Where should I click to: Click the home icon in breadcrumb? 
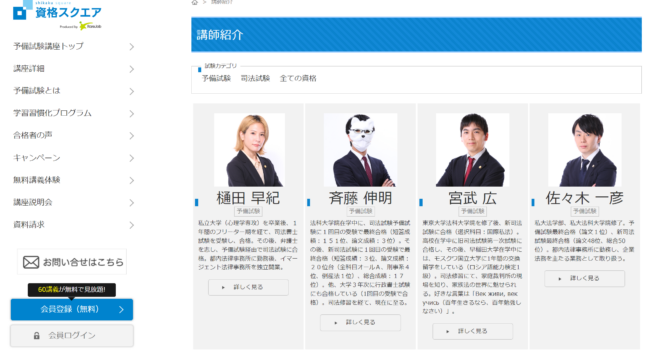pyautogui.click(x=194, y=2)
